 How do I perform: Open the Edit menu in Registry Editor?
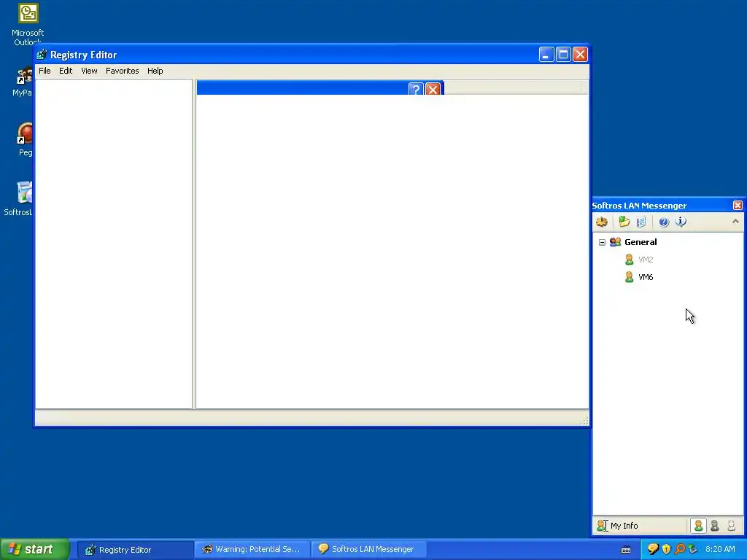coord(66,71)
